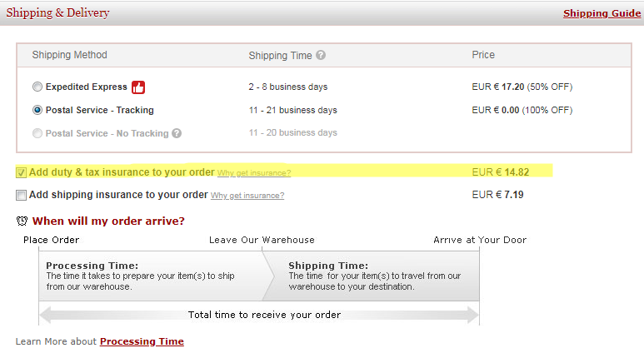The width and height of the screenshot is (644, 353).
Task: Click the help icon next to No Tracking
Action: click(177, 133)
